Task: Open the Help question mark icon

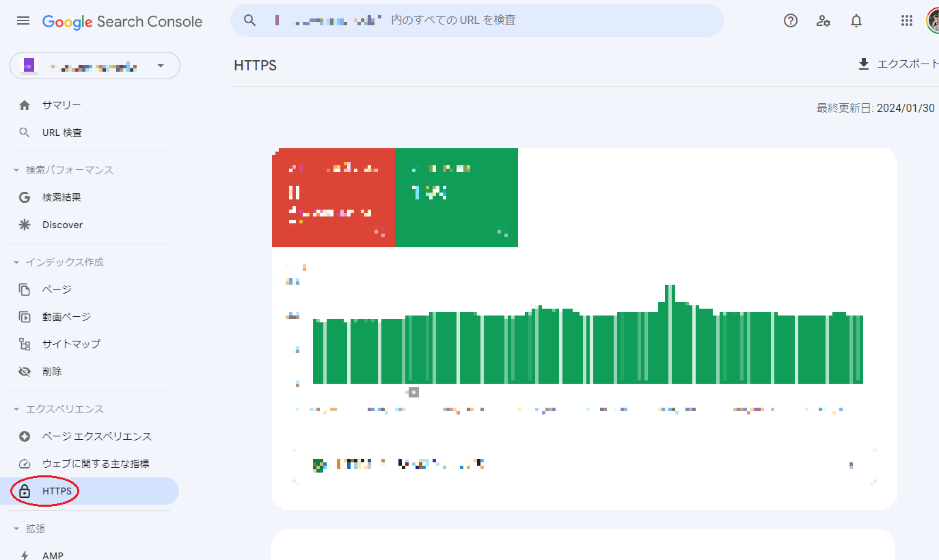Action: click(x=790, y=20)
